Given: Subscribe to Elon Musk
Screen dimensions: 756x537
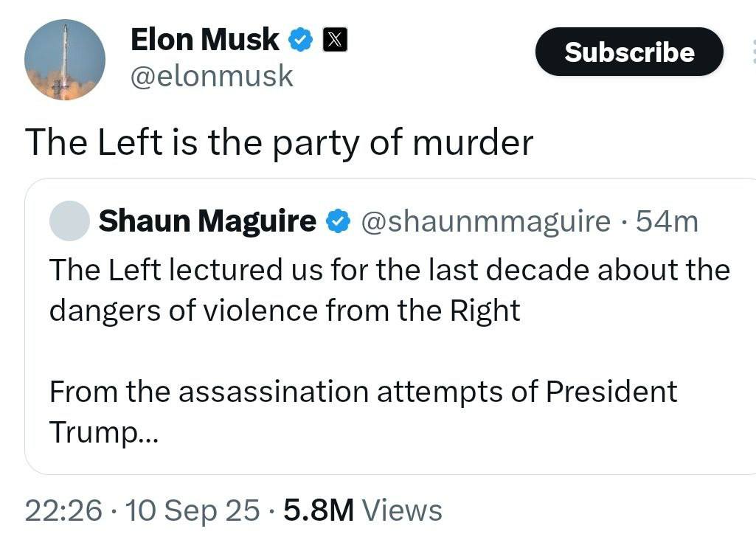Looking at the screenshot, I should [629, 52].
